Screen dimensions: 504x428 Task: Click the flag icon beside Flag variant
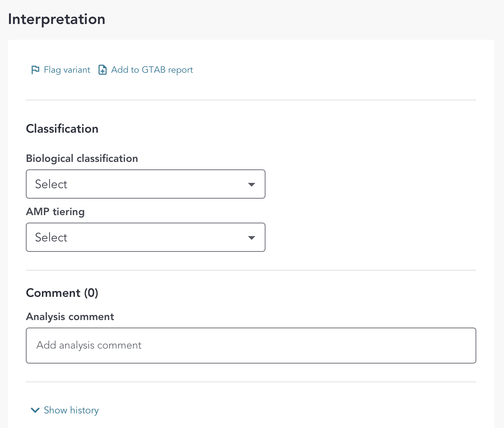click(x=35, y=70)
